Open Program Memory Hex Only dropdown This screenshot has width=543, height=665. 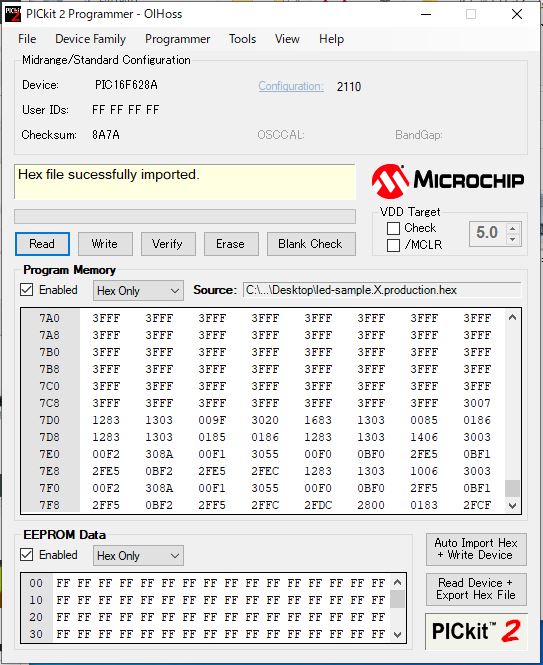coord(138,291)
